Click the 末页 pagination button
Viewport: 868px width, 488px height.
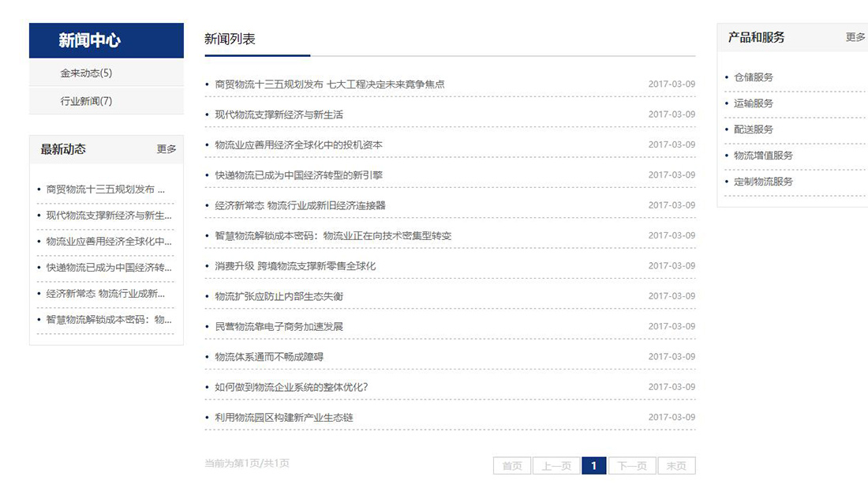click(x=676, y=466)
